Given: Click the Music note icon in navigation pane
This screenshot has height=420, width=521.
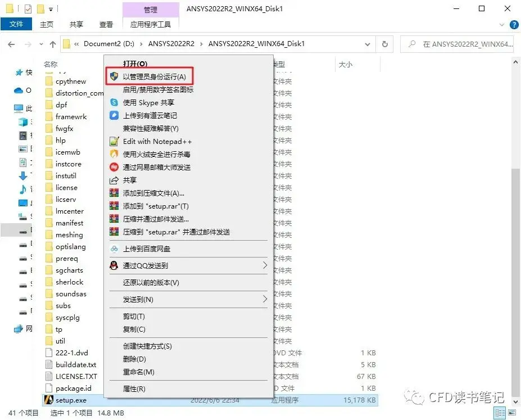Looking at the screenshot, I should 23,189.
